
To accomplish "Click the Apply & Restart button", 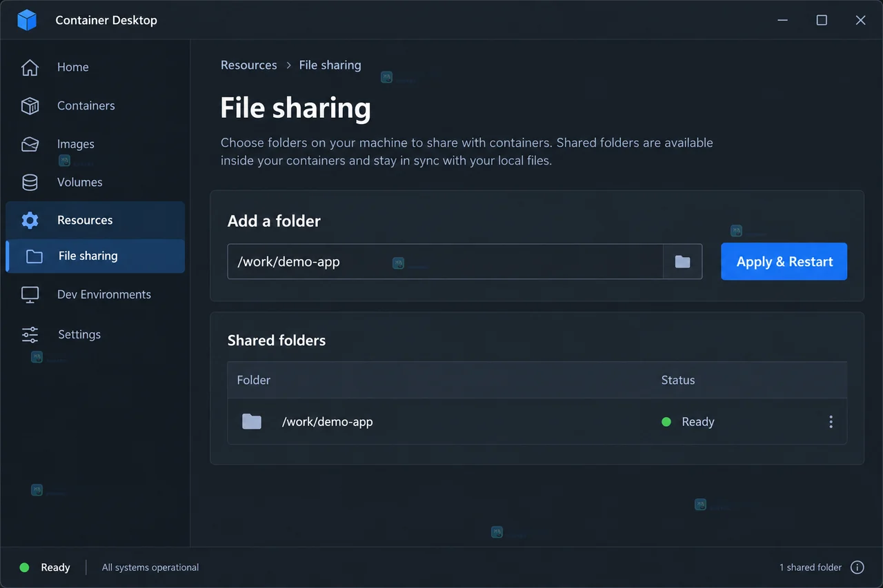I will [x=784, y=261].
